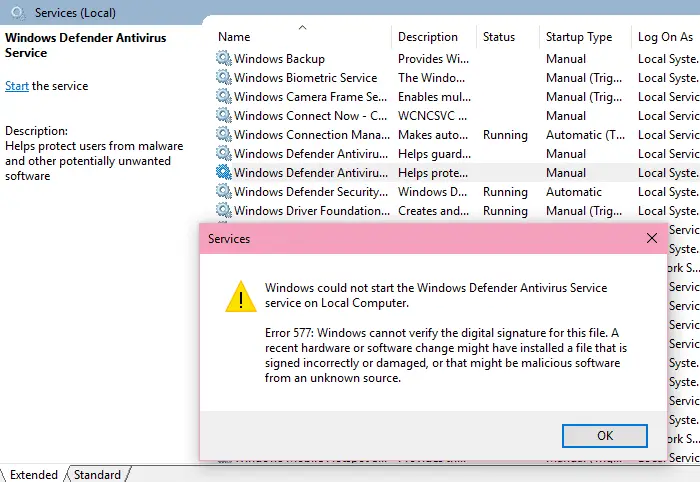Click Manual startup type of Windows Backup
Viewport: 700px width, 482px height.
pos(566,59)
